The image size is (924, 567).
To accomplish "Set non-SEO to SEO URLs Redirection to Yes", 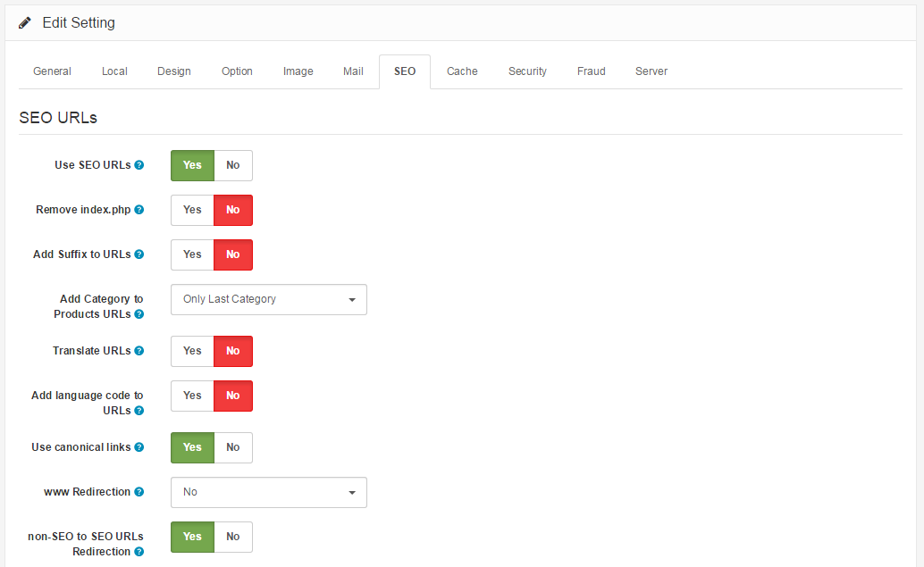I will [193, 537].
